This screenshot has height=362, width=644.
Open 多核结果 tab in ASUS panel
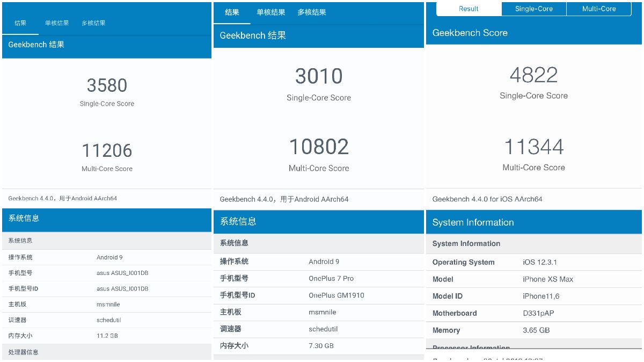tap(93, 23)
